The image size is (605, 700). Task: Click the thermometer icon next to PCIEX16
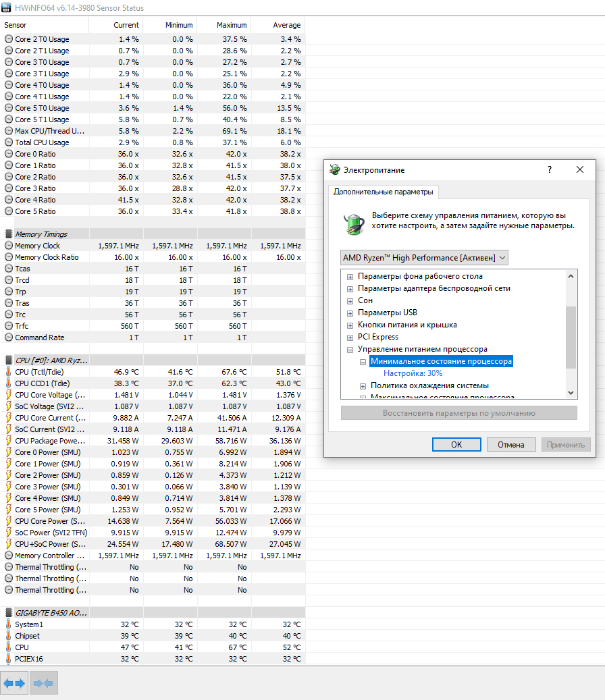pos(8,658)
